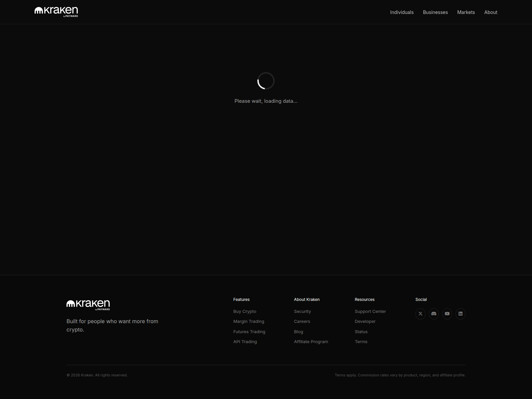This screenshot has height=399, width=532.
Task: Click the loading spinner
Action: pyautogui.click(x=266, y=81)
